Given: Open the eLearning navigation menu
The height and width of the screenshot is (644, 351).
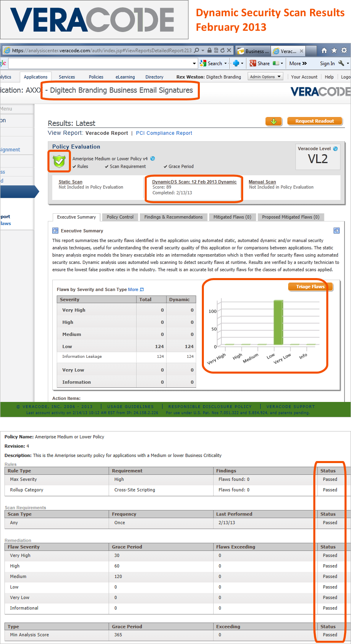Looking at the screenshot, I should (x=125, y=77).
